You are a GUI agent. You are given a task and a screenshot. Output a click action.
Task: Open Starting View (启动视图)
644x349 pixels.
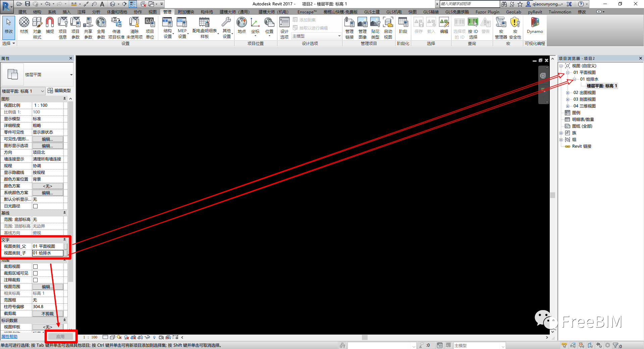[388, 28]
